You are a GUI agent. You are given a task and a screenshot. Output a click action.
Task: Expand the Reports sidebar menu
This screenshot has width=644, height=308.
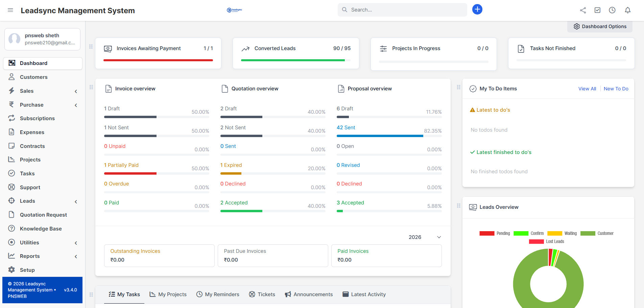pos(30,256)
